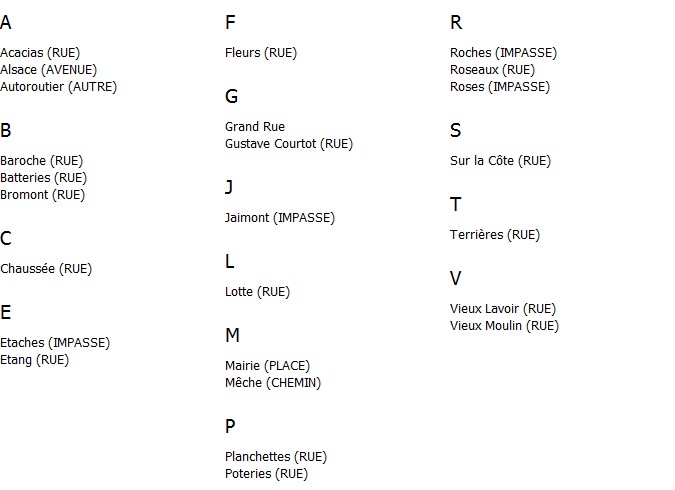Open Jaimont (IMPASSE) link
675x490 pixels.
(x=280, y=218)
